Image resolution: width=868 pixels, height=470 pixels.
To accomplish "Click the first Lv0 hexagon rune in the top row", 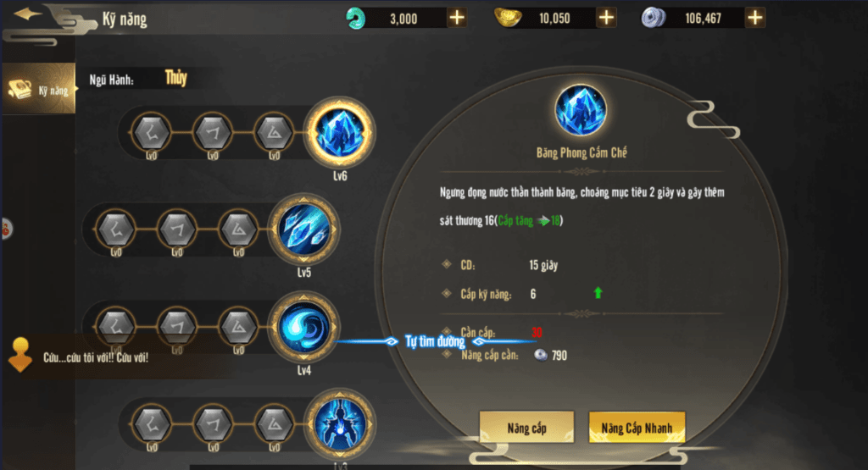I will 152,133.
